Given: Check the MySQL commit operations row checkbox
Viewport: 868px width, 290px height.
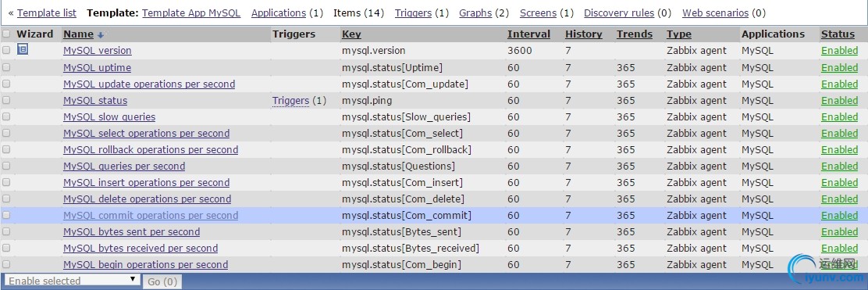Looking at the screenshot, I should point(6,215).
